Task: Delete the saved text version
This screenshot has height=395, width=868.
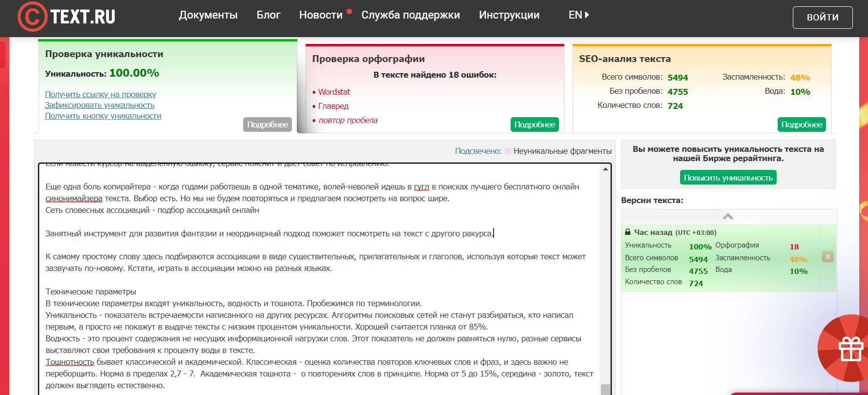Action: 827,256
